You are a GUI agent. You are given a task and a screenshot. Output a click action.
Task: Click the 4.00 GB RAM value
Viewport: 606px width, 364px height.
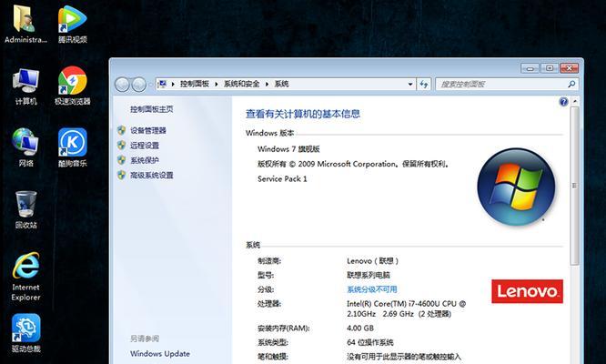pos(360,329)
